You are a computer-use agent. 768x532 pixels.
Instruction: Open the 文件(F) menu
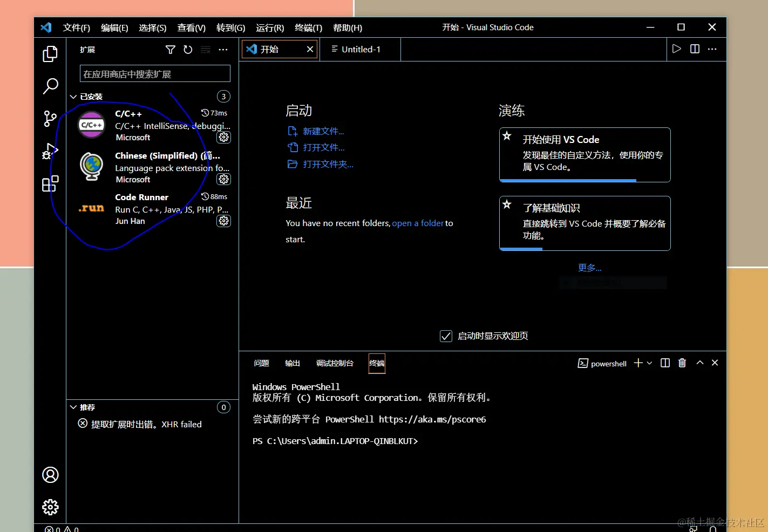point(77,28)
